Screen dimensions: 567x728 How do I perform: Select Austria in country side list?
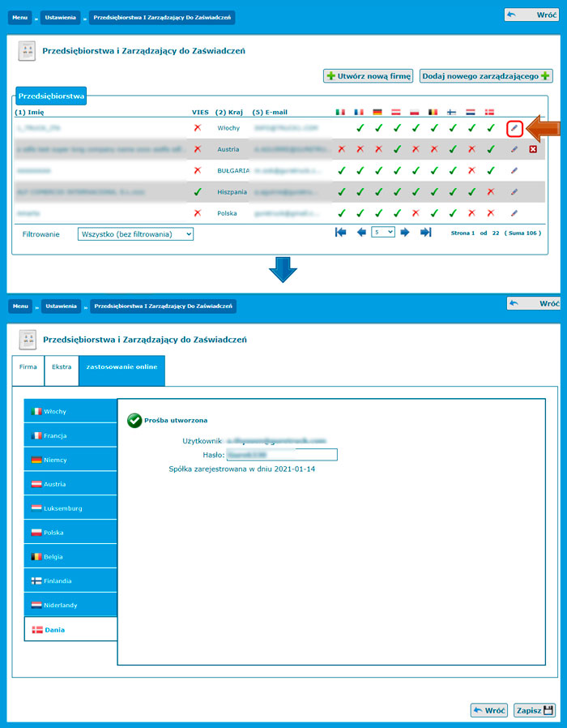click(x=70, y=484)
